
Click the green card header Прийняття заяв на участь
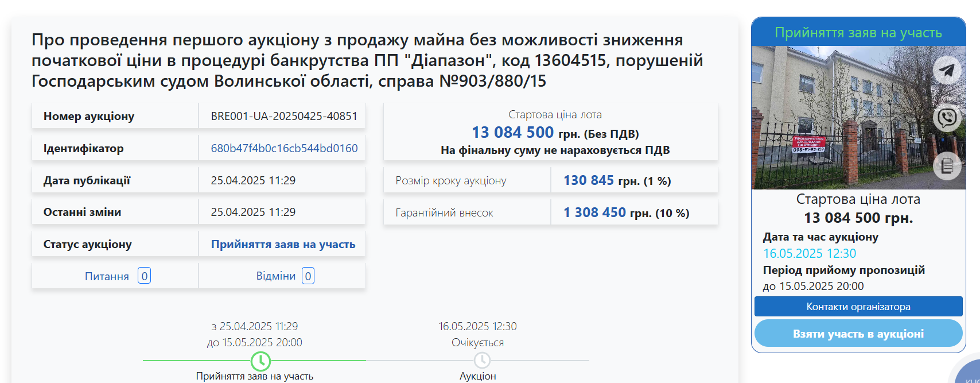(858, 33)
